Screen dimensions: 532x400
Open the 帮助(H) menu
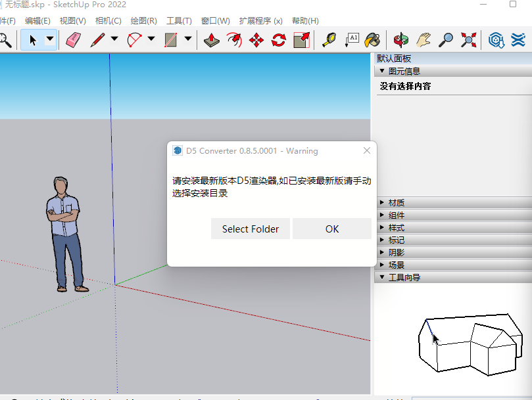tap(305, 21)
